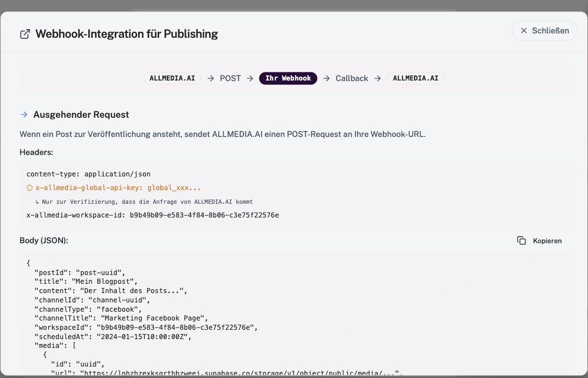Click the x-allmedia-global-api-key: global_xxx... line
The image size is (588, 378).
(x=118, y=188)
